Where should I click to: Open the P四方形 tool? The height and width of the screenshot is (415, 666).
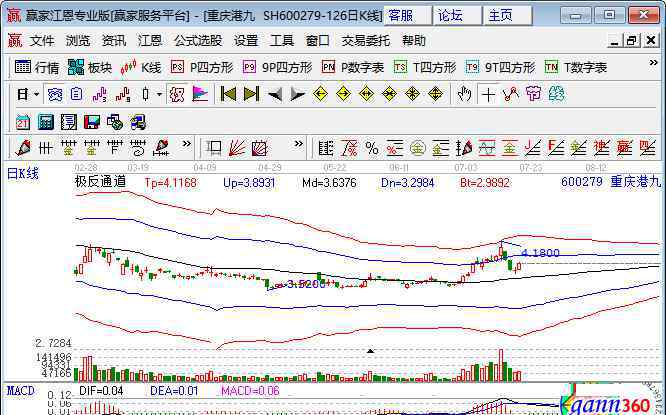pos(202,68)
